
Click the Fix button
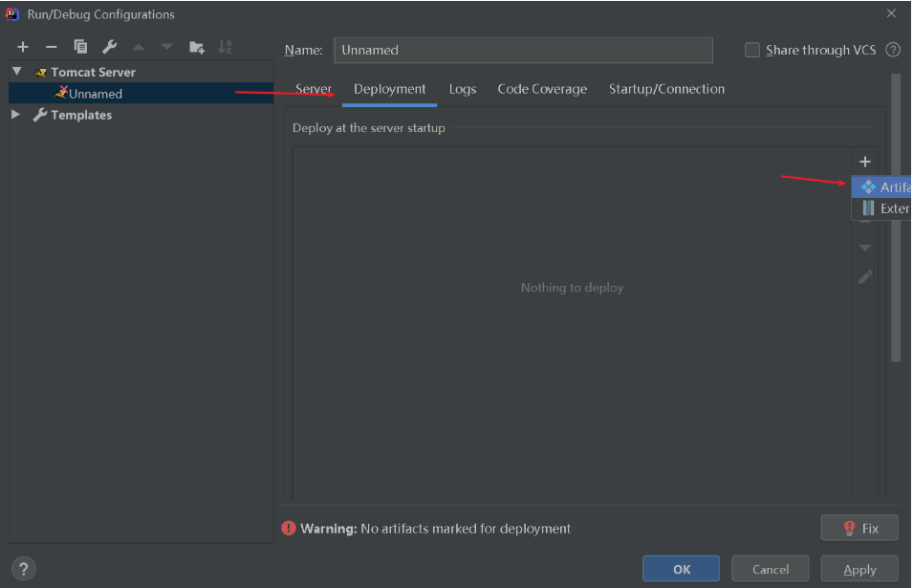[x=859, y=528]
